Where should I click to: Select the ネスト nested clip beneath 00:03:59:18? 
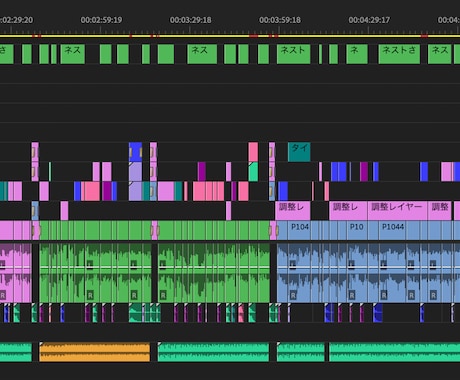(294, 54)
